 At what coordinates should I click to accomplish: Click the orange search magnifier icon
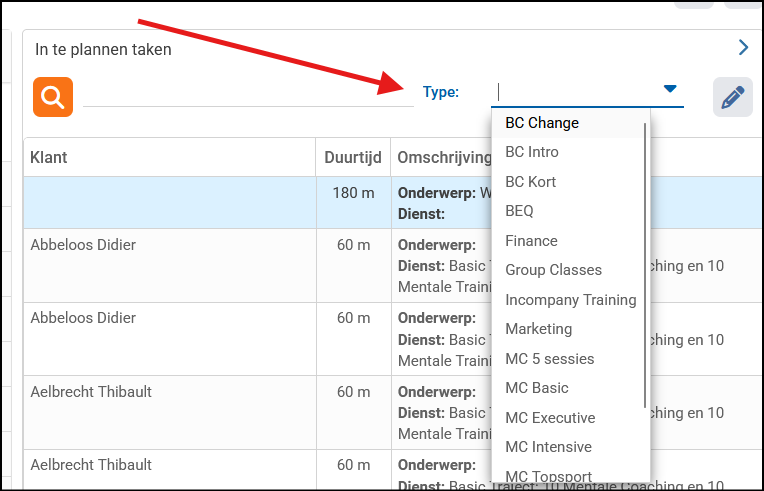coord(53,97)
